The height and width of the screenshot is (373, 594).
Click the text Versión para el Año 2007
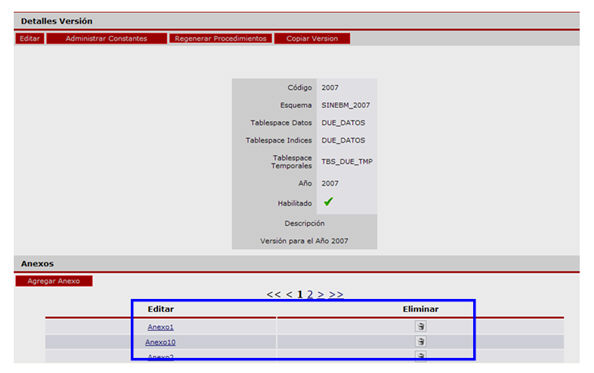304,241
